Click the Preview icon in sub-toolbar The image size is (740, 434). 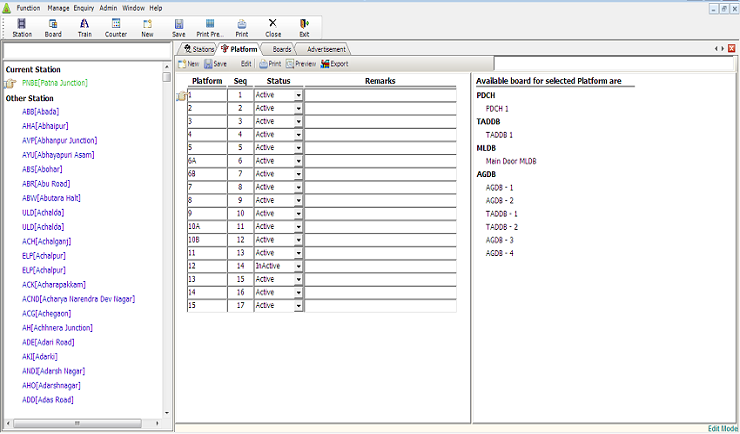pos(301,64)
